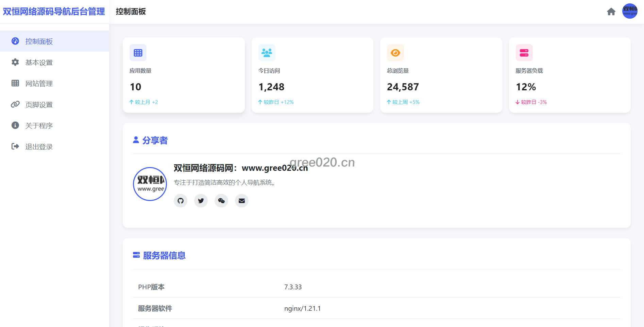Click the www.gree020.cn sharer heading
Image resolution: width=644 pixels, height=327 pixels.
(241, 168)
